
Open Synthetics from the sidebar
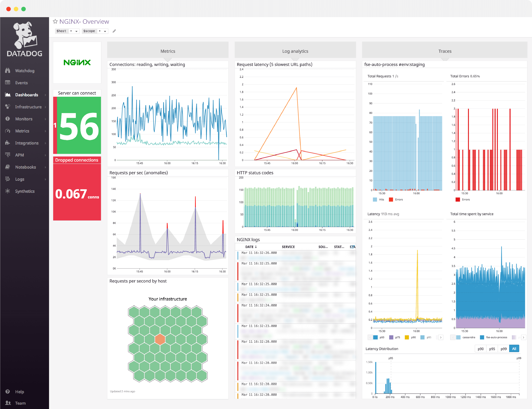(25, 191)
